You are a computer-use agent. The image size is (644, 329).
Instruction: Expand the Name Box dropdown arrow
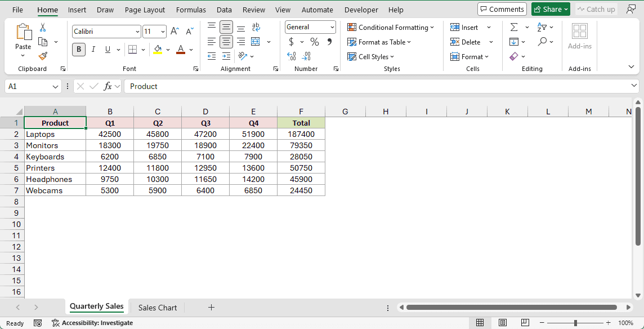pos(56,86)
